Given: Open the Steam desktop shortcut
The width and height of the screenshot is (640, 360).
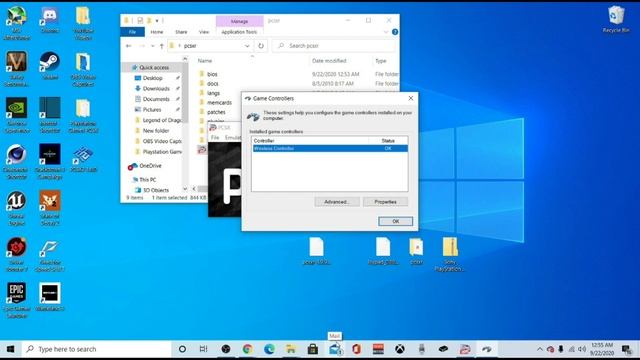Looking at the screenshot, I should (x=50, y=66).
